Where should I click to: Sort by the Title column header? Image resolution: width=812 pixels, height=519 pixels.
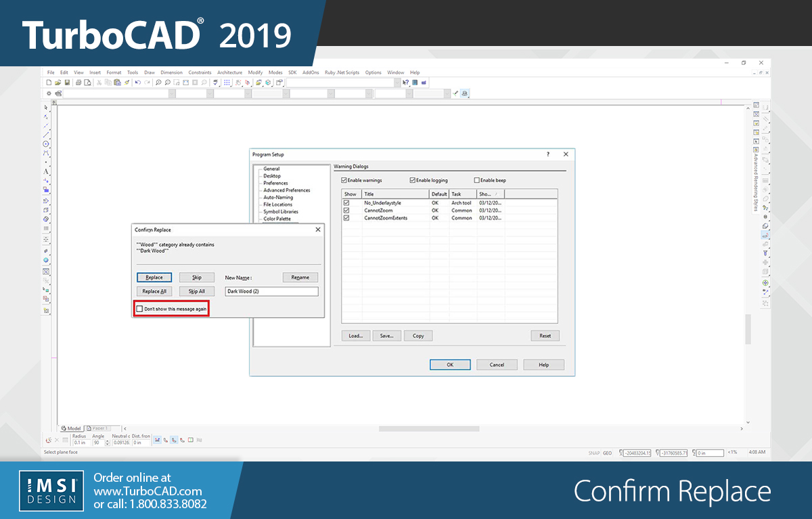396,194
